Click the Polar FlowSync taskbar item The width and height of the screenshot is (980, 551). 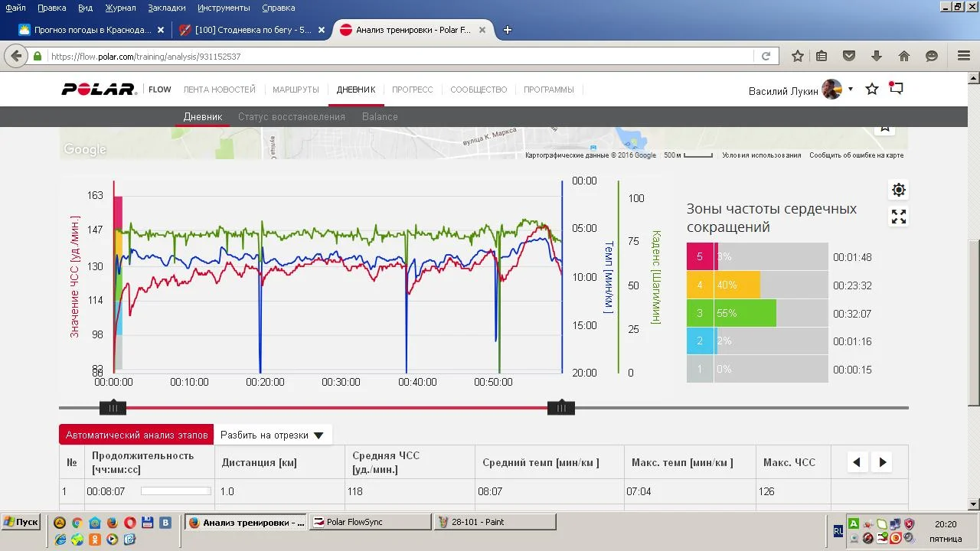tap(371, 522)
